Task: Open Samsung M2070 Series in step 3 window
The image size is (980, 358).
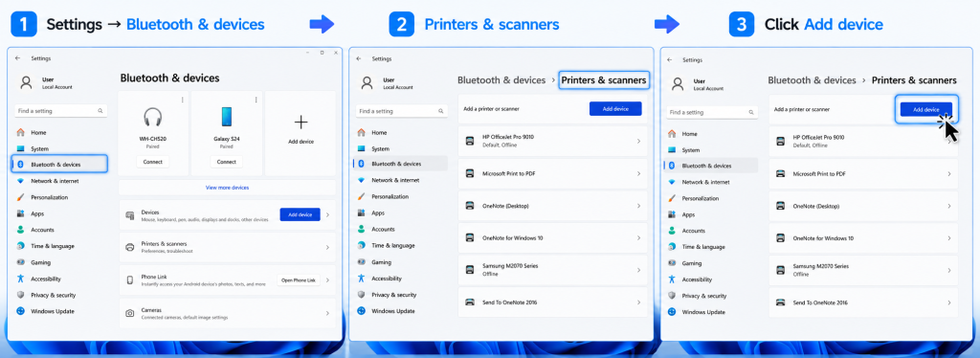Action: click(x=863, y=271)
